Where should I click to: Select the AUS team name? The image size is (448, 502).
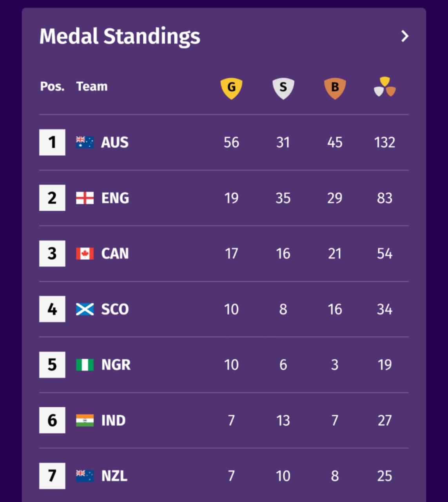click(x=115, y=142)
